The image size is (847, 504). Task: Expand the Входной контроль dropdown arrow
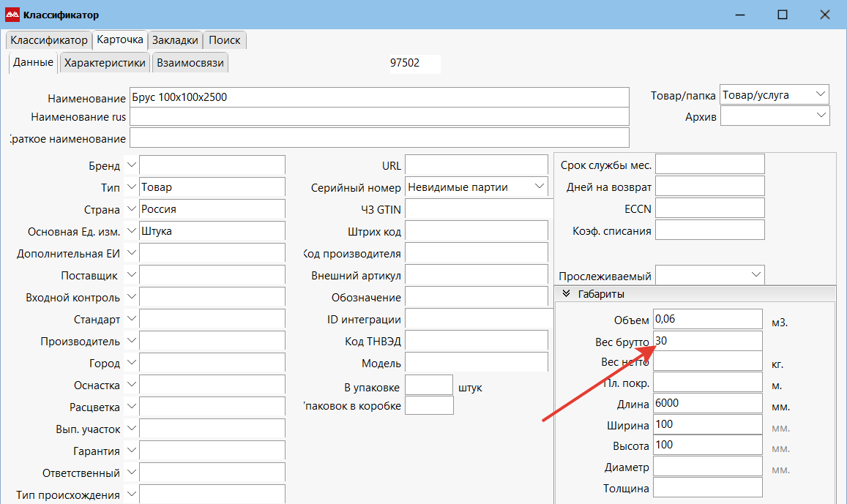131,297
